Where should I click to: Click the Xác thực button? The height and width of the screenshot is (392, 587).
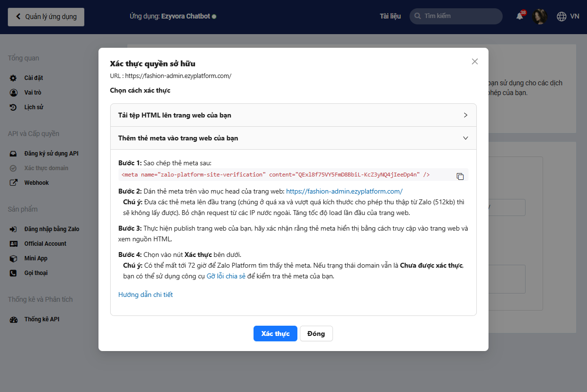[275, 333]
